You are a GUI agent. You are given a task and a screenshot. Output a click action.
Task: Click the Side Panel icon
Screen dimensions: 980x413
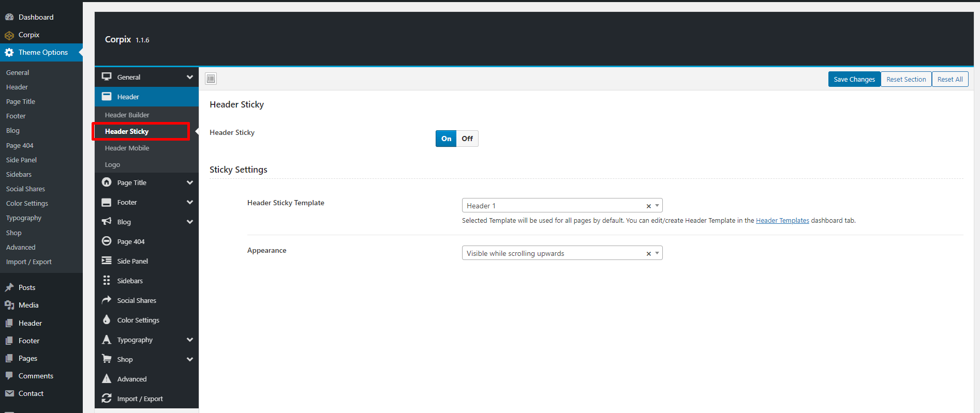[107, 261]
